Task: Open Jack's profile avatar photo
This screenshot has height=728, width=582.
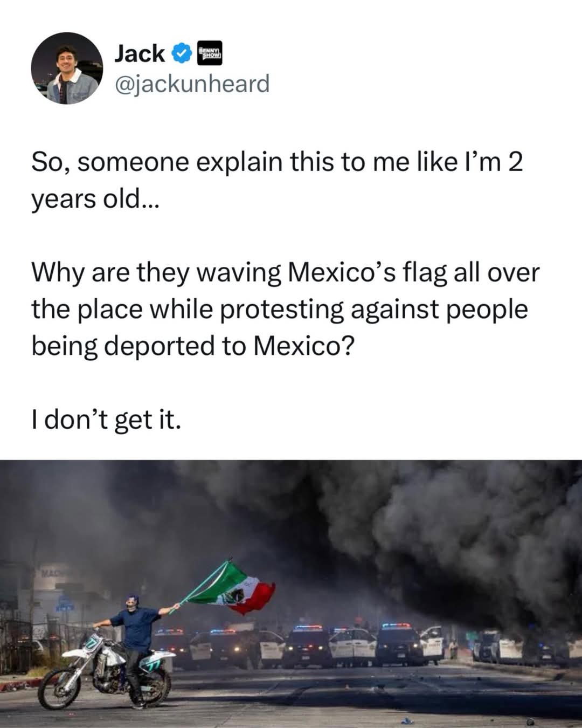Action: (x=66, y=68)
